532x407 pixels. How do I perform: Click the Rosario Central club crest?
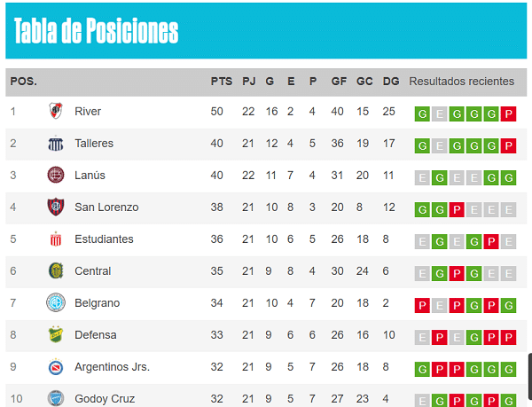pos(56,271)
